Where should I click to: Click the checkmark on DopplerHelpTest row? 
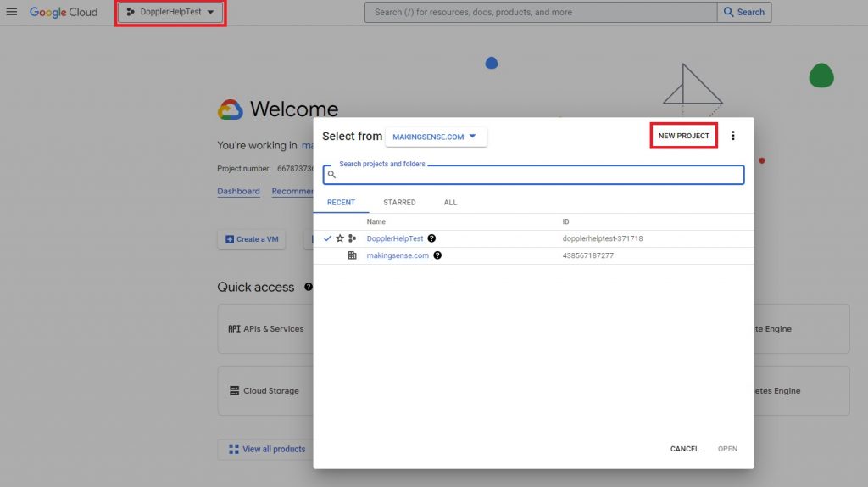[327, 238]
